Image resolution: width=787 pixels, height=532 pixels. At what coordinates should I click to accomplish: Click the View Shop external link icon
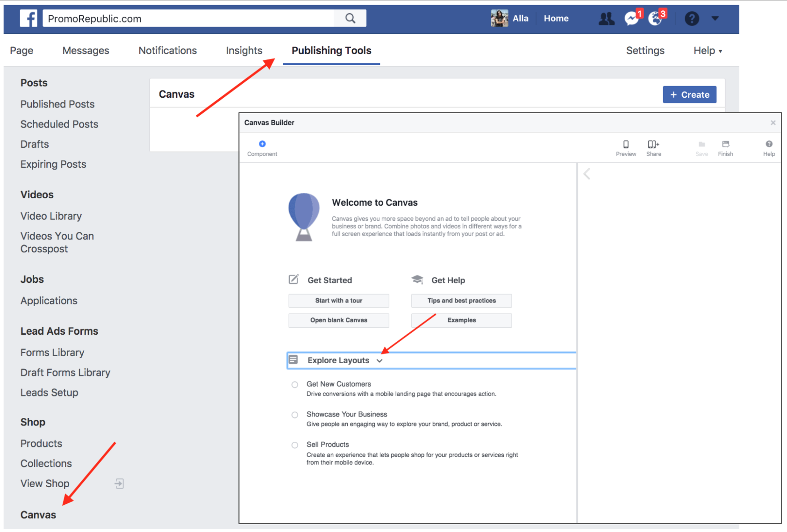click(119, 483)
